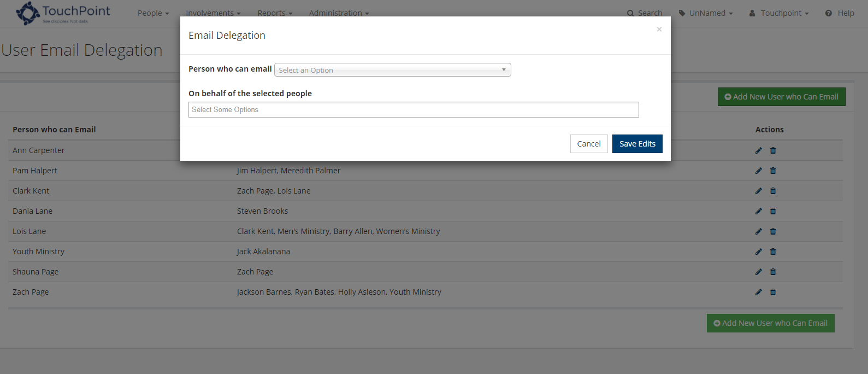Viewport: 868px width, 374px height.
Task: Edit Youth Ministry delegation row
Action: pos(759,252)
